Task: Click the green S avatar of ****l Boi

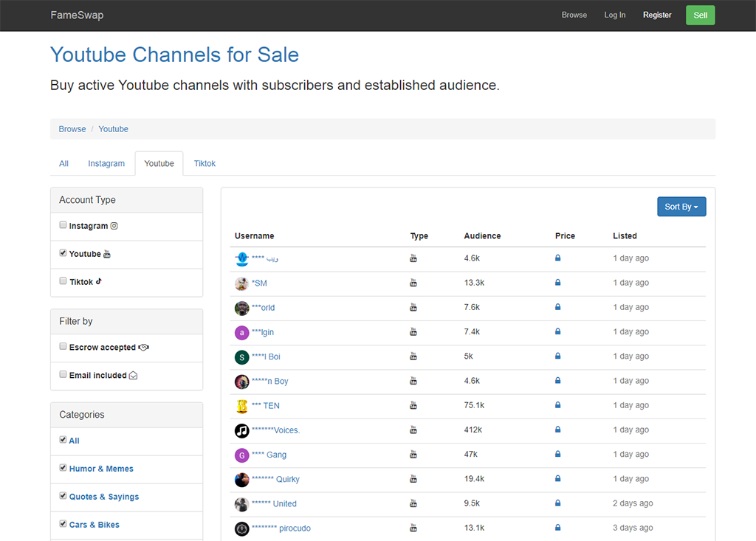Action: coord(241,357)
